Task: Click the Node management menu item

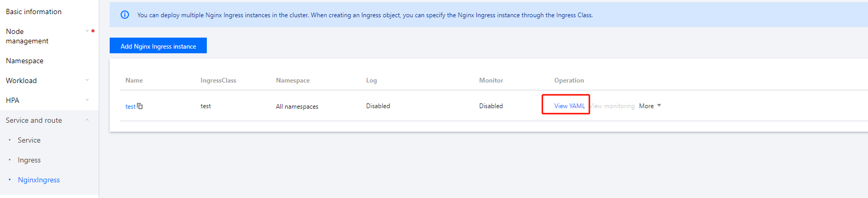Action: click(27, 36)
